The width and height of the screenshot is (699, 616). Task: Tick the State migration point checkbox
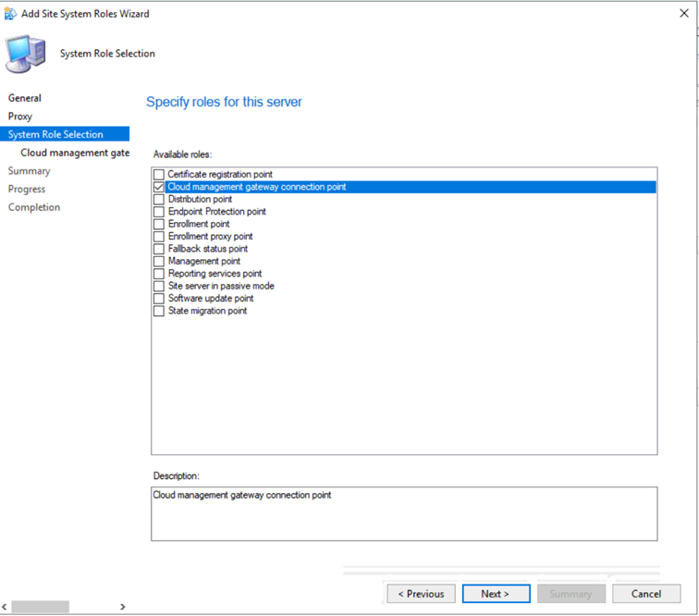[159, 312]
